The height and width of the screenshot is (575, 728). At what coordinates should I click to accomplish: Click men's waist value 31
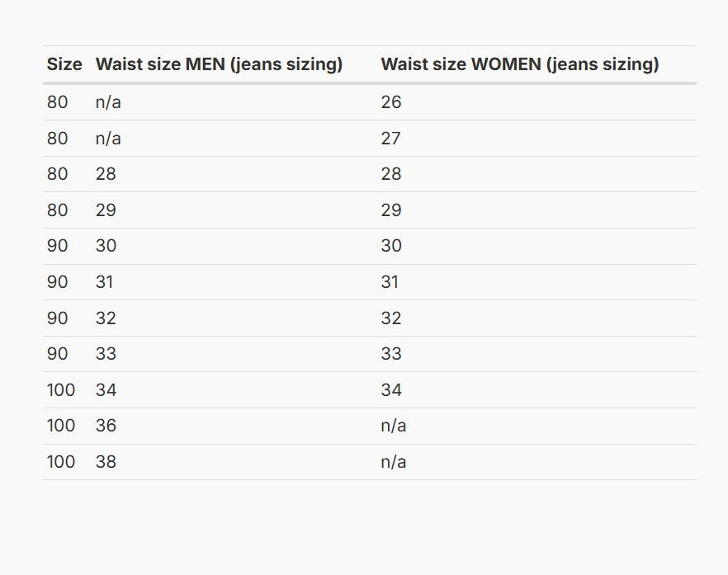[x=105, y=282]
